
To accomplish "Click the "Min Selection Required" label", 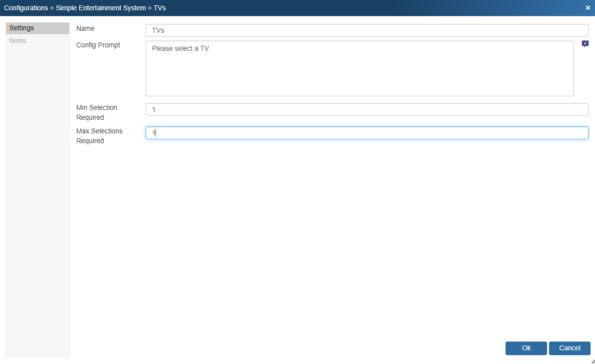I will click(x=97, y=112).
